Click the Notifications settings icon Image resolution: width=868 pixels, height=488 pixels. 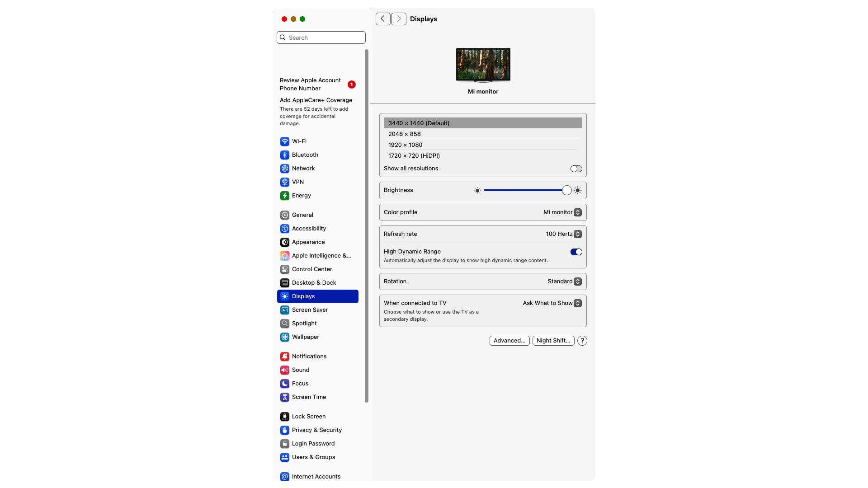284,357
